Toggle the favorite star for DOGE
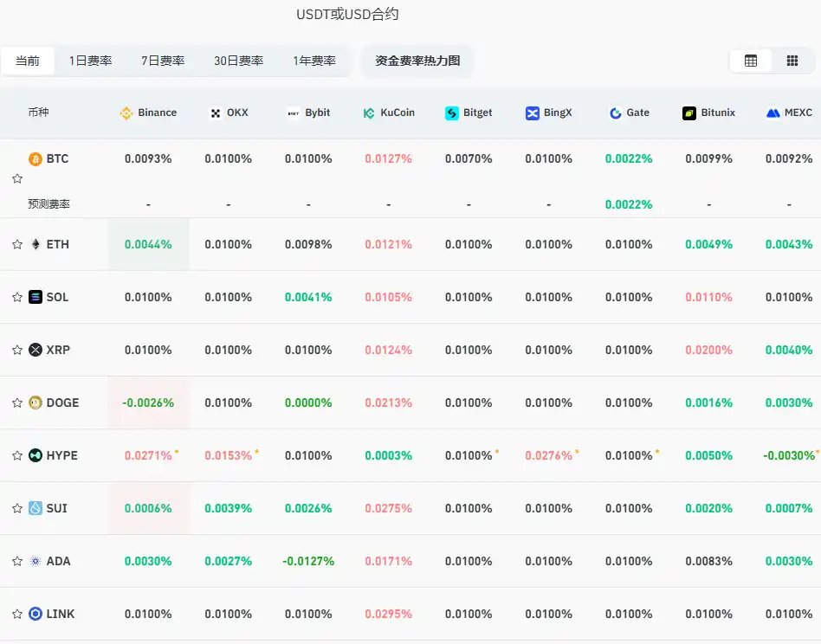The height and width of the screenshot is (644, 821). (16, 402)
